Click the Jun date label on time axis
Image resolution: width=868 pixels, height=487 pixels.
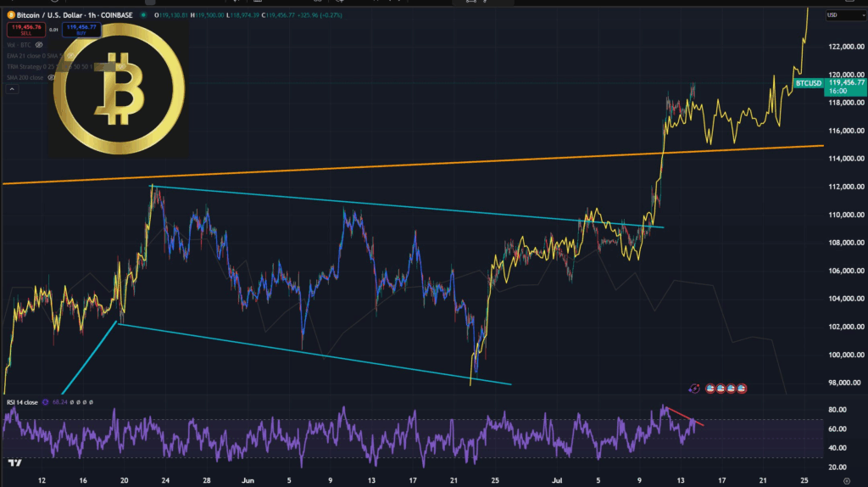pos(248,480)
